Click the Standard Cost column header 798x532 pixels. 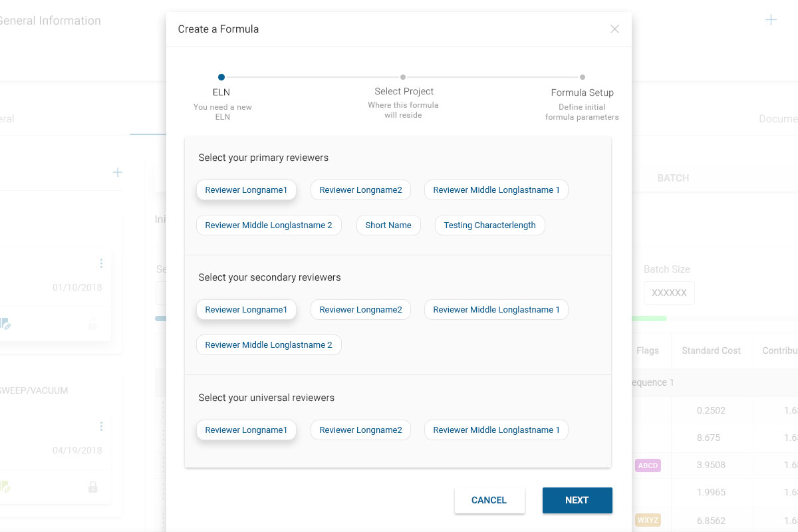(711, 350)
